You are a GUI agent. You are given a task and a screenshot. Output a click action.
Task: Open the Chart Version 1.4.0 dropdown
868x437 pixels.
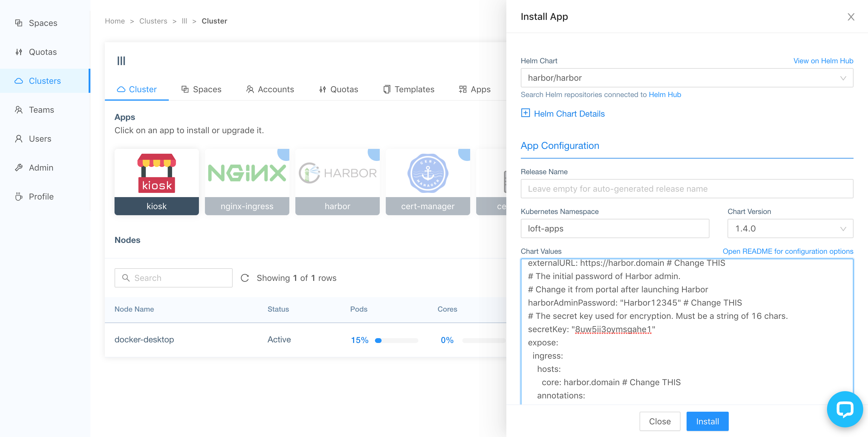click(x=790, y=228)
